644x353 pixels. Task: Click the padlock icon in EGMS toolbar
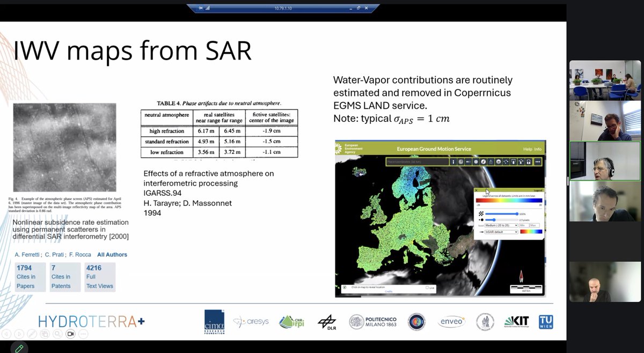529,161
